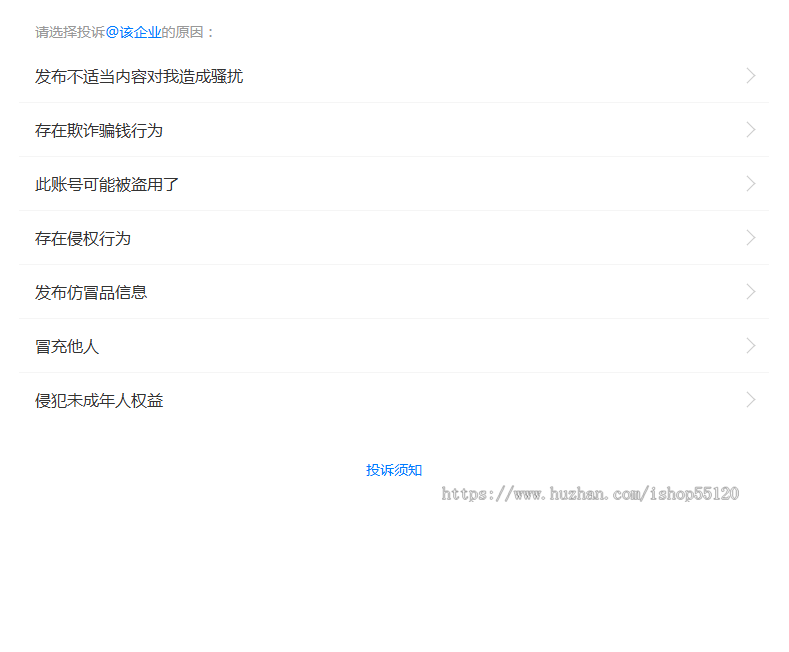Click the @该企业 blue link
The height and width of the screenshot is (652, 789).
click(x=133, y=32)
